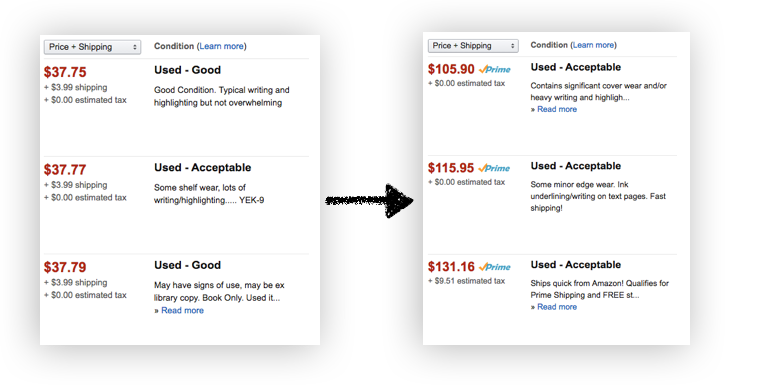The width and height of the screenshot is (759, 389).
Task: Click the Prime badge next to $105.90
Action: (x=495, y=70)
